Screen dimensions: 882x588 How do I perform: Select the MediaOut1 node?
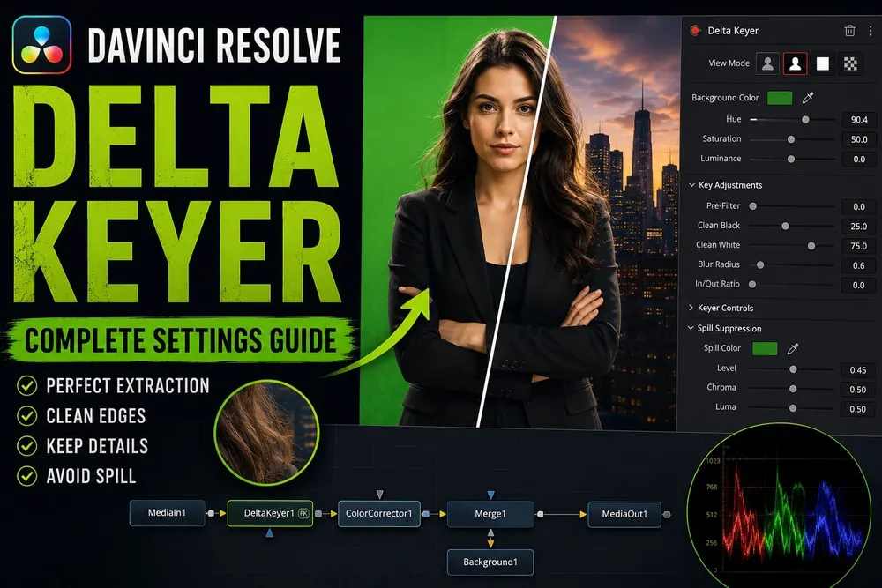click(624, 514)
